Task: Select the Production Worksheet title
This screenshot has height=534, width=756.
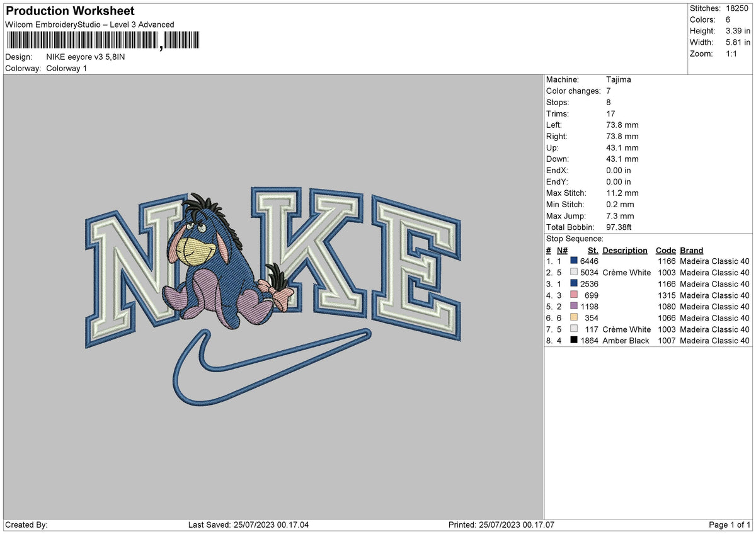Action: tap(69, 11)
